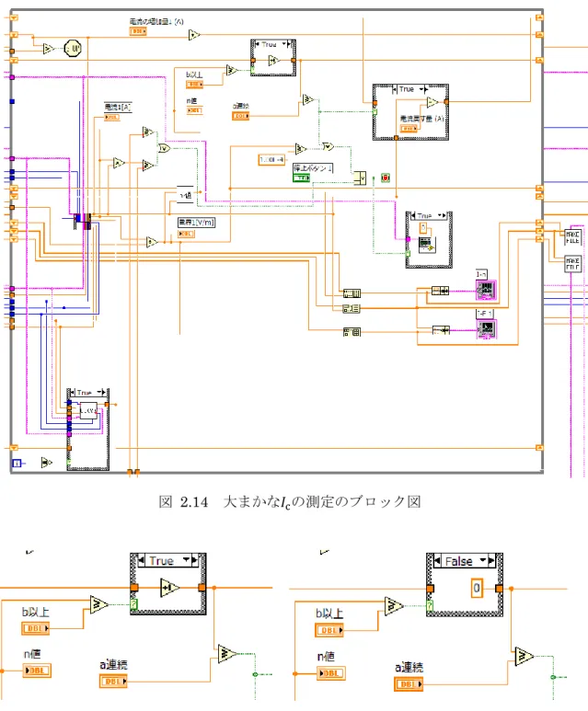Click the subtract node in 電流戻す量 case
Screen dimensions: 588x711
(x=432, y=102)
